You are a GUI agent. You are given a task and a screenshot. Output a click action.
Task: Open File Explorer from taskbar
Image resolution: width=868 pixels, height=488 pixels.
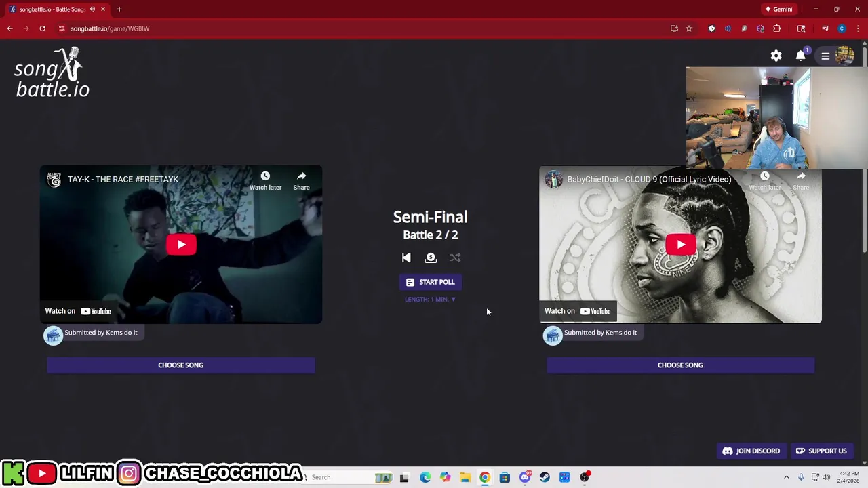pos(465,477)
